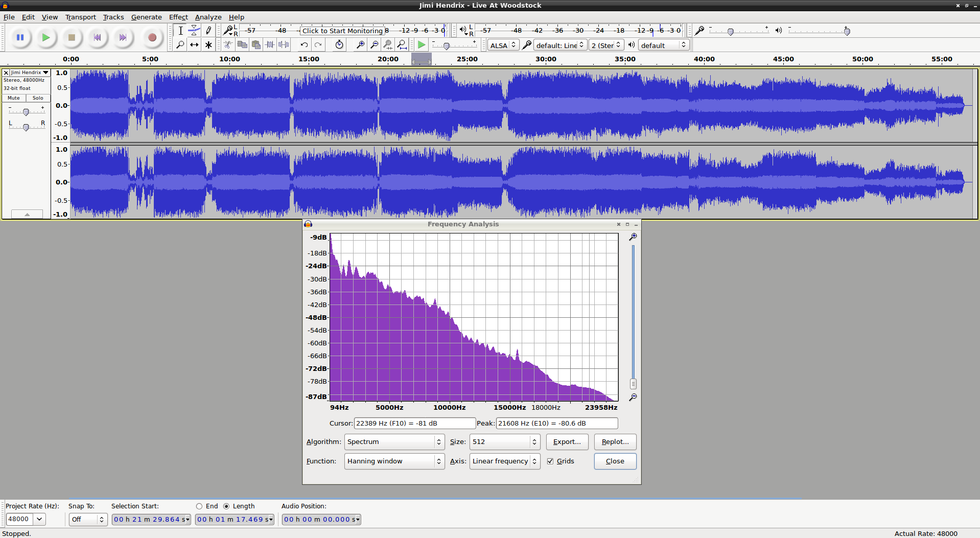
Task: Collapse track using bottom arrow button
Action: (x=27, y=214)
